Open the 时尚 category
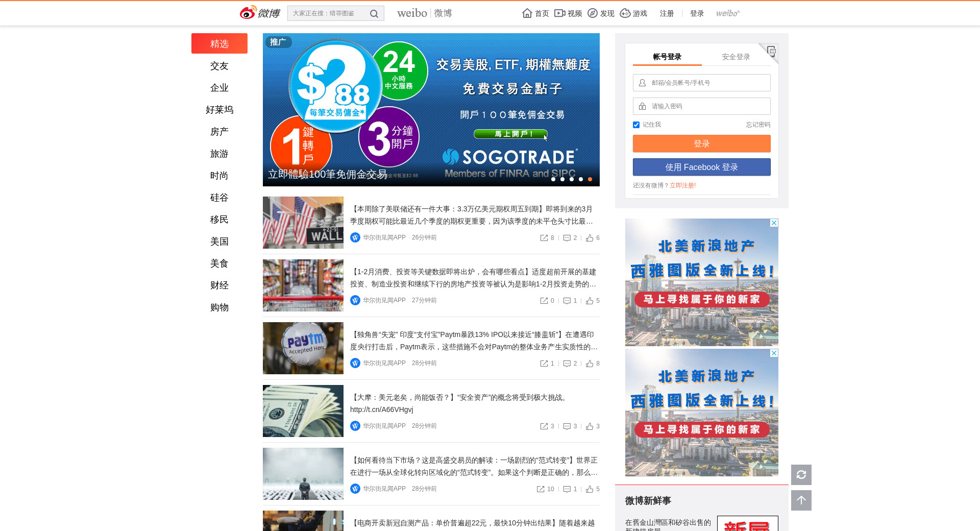Image resolution: width=980 pixels, height=531 pixels. click(x=219, y=176)
